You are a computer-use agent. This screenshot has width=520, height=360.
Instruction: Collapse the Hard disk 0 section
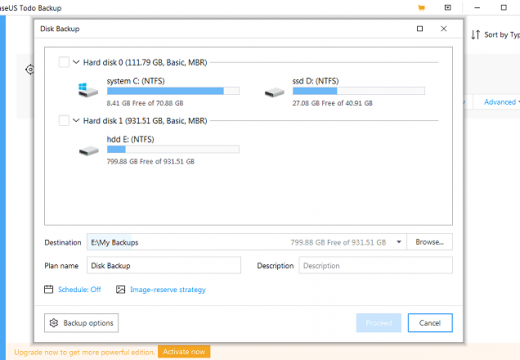(x=76, y=62)
